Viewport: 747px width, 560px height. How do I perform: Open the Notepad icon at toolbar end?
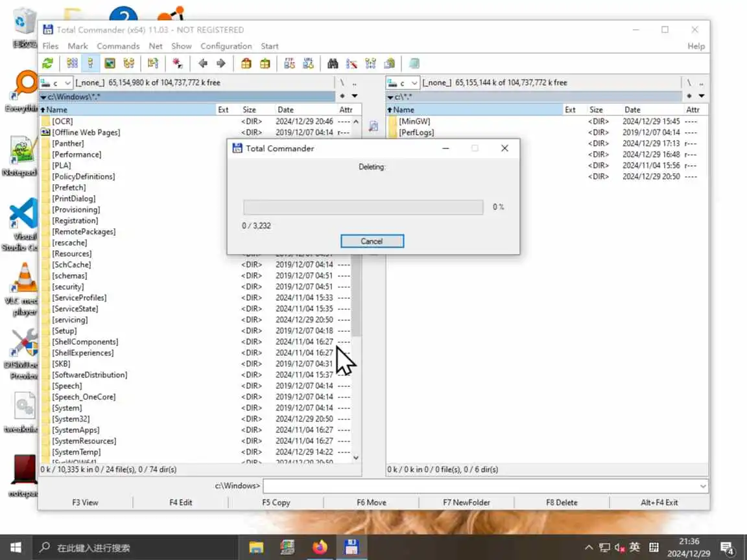[x=414, y=64]
